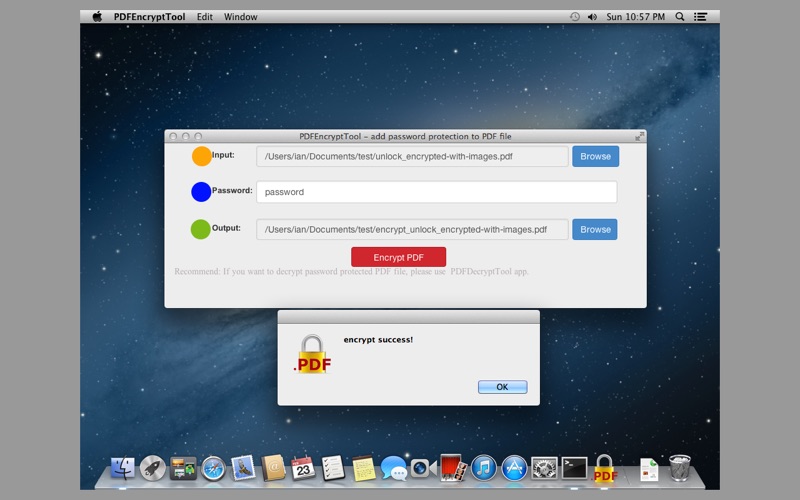This screenshot has height=500, width=800.
Task: Click the green circle beside Output
Action: click(x=201, y=229)
